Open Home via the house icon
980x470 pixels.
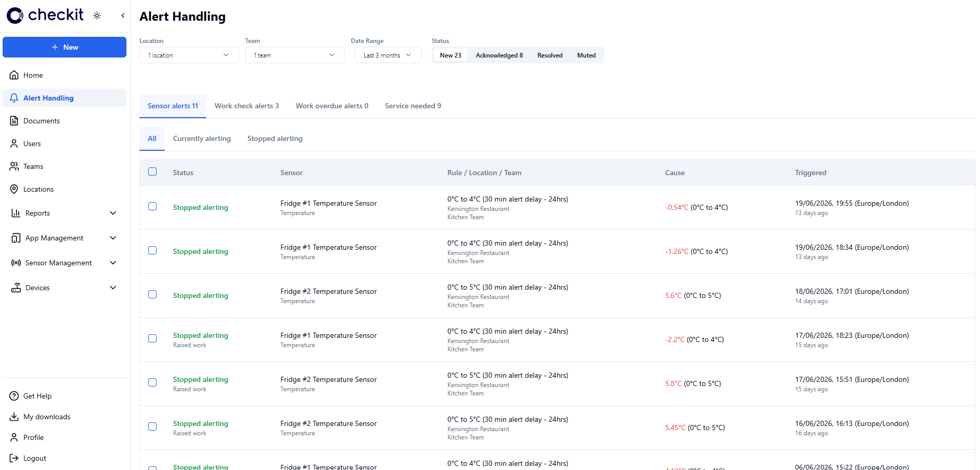(x=14, y=75)
